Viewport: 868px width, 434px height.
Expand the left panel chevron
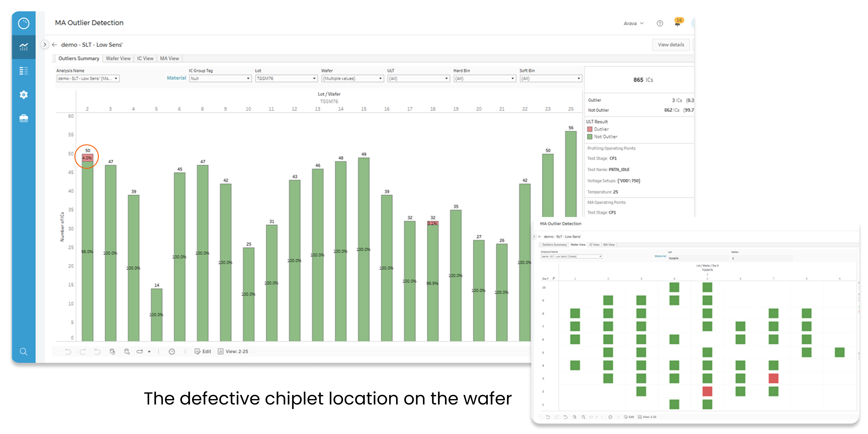coord(45,45)
